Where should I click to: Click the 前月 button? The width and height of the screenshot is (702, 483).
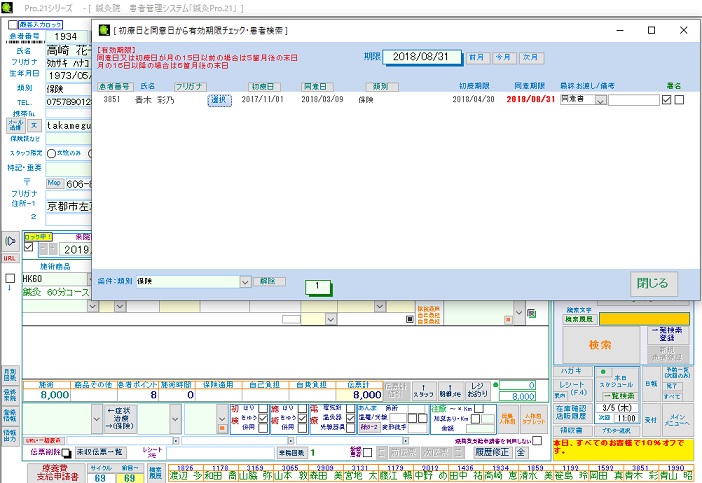pyautogui.click(x=477, y=58)
